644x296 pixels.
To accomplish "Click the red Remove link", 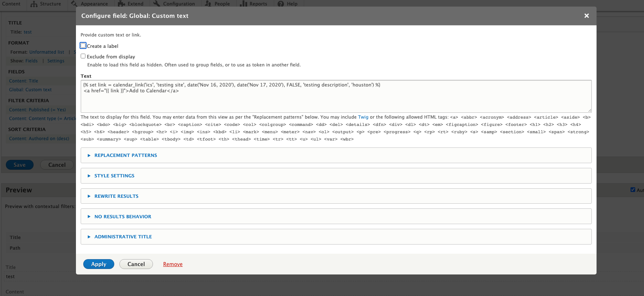I will click(x=173, y=264).
